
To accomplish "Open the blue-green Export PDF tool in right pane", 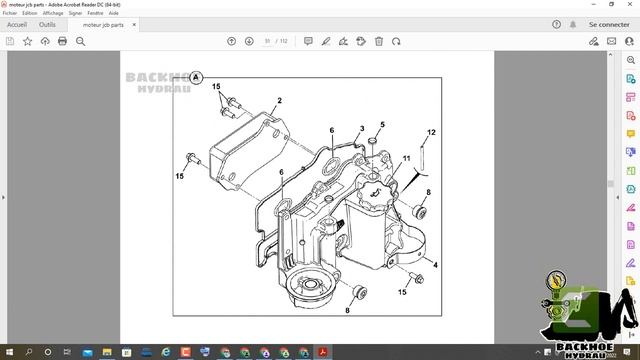I will tap(631, 78).
